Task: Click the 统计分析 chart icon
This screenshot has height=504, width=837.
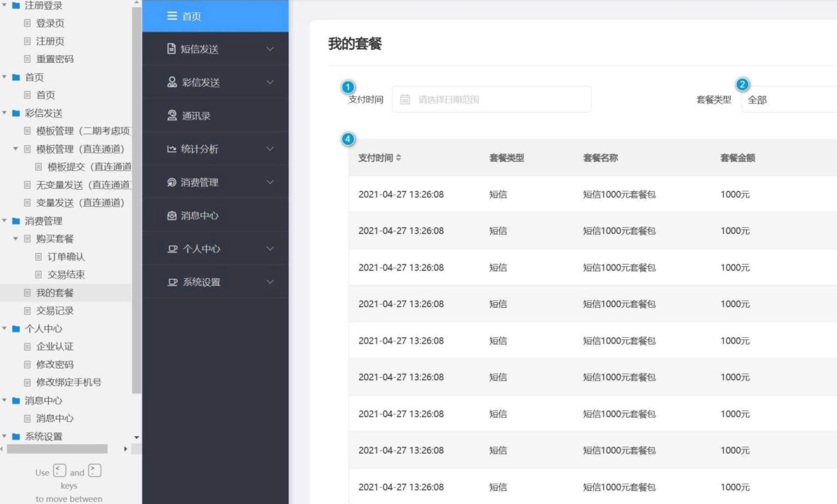Action: 171,149
